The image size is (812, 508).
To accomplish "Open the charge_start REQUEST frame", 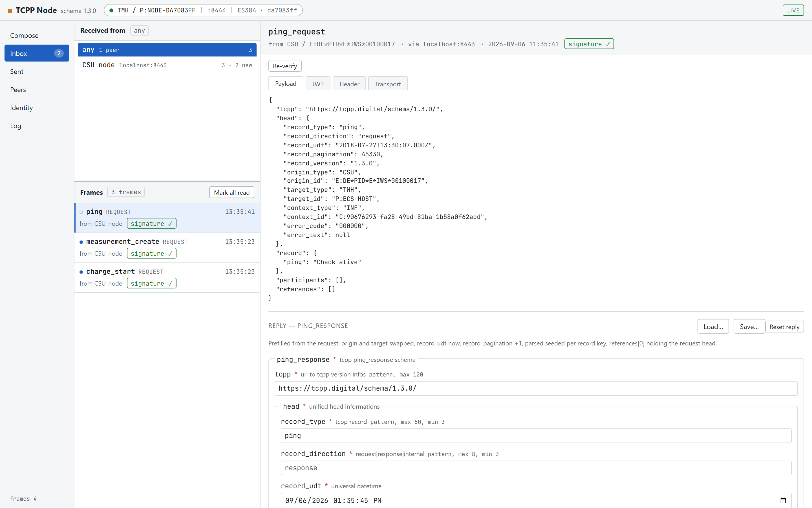I will point(167,277).
